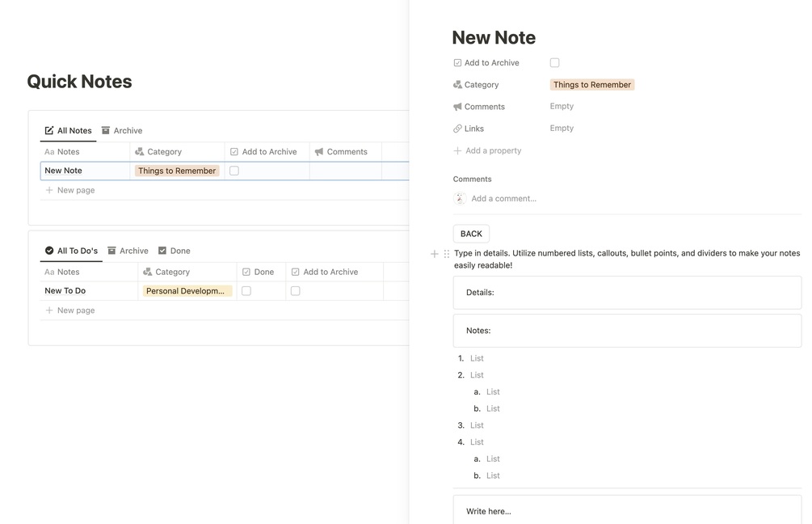
Task: Click the Things to Remember tag in the table
Action: 177,171
